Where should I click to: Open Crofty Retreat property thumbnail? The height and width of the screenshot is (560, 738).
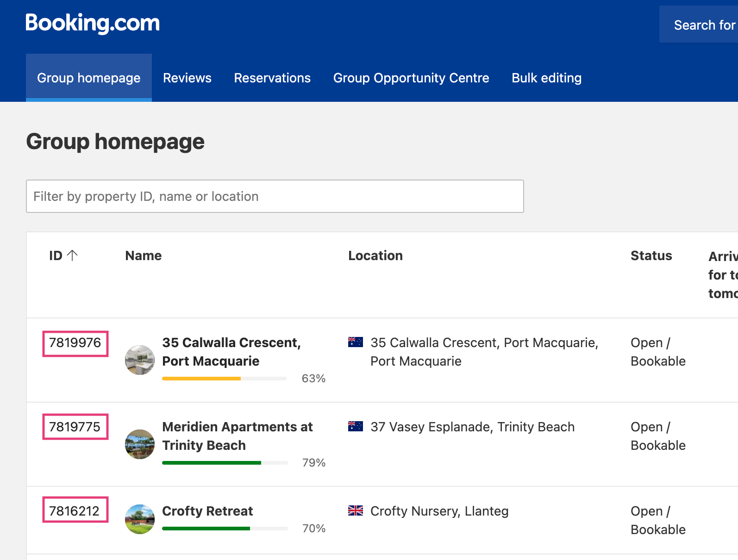click(140, 519)
